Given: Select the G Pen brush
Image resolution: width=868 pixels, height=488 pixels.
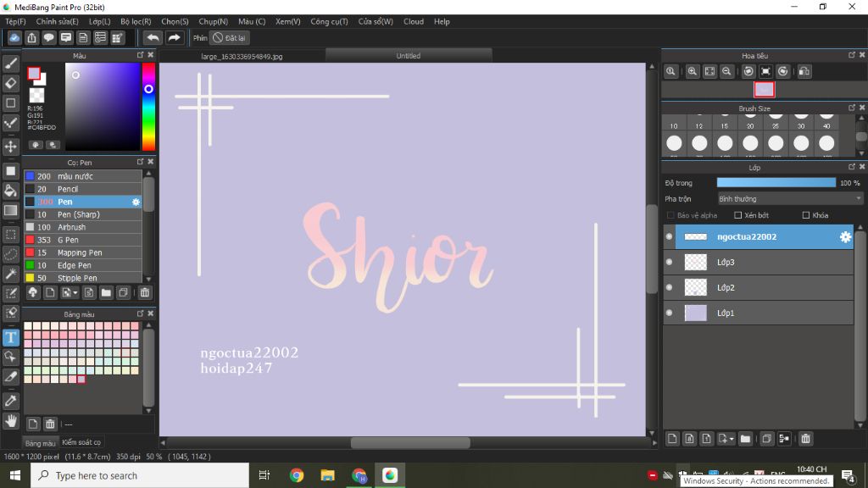Looking at the screenshot, I should coord(83,240).
